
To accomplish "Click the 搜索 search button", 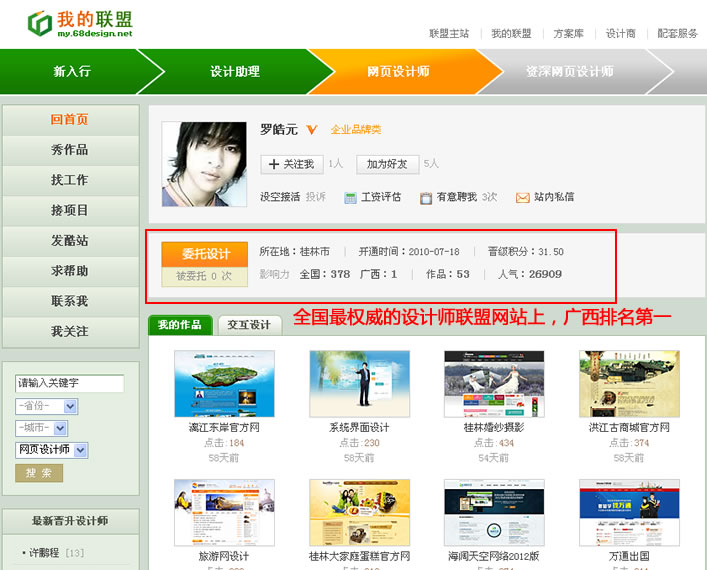I will point(39,473).
